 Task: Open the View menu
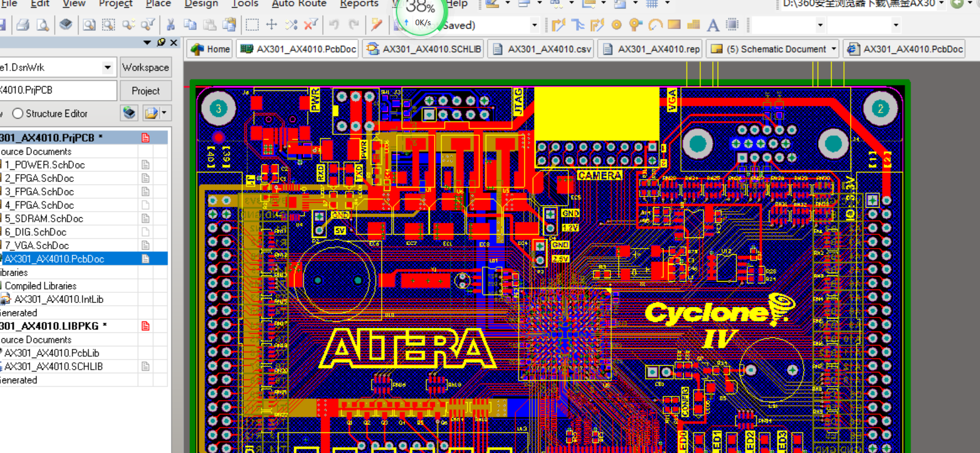pyautogui.click(x=74, y=3)
